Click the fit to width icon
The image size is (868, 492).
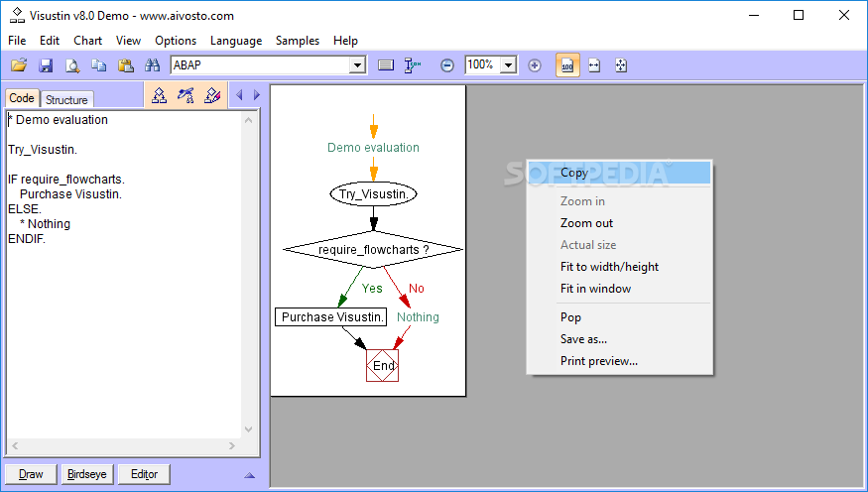pos(594,65)
